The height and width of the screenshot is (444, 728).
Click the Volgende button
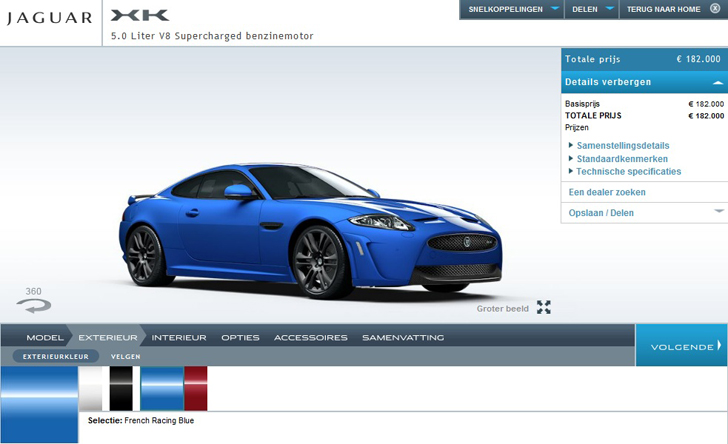682,345
